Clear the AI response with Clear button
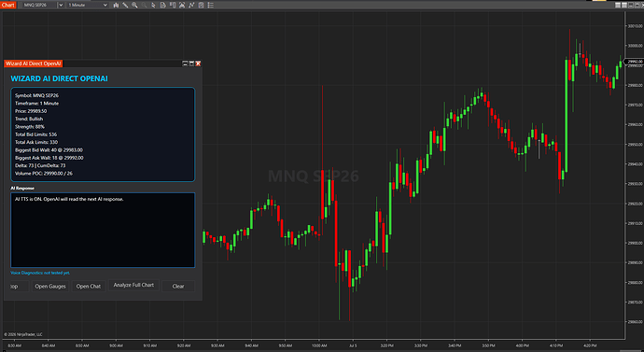 (x=178, y=286)
